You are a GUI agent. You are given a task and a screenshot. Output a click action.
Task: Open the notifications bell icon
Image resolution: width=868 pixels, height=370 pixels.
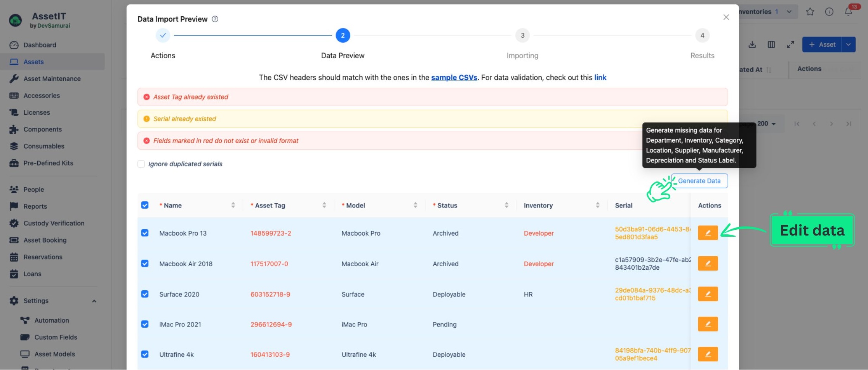coord(848,12)
